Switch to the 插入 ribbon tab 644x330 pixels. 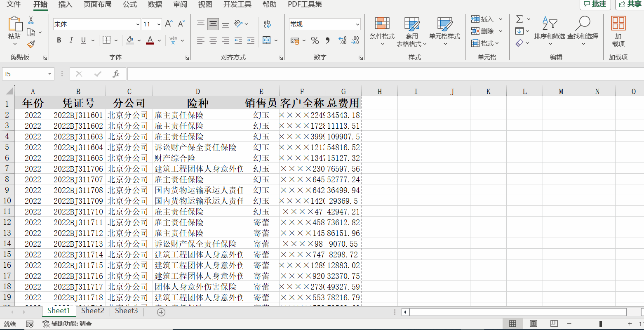(x=66, y=5)
